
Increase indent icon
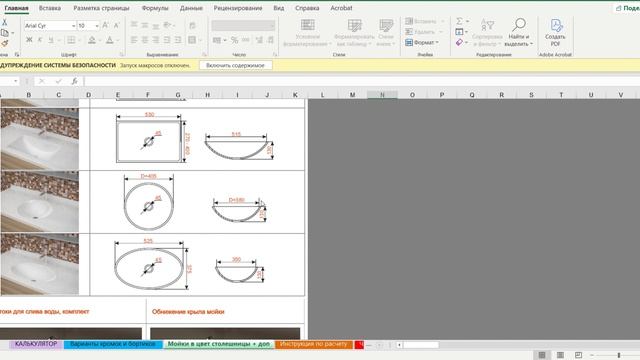(x=178, y=40)
